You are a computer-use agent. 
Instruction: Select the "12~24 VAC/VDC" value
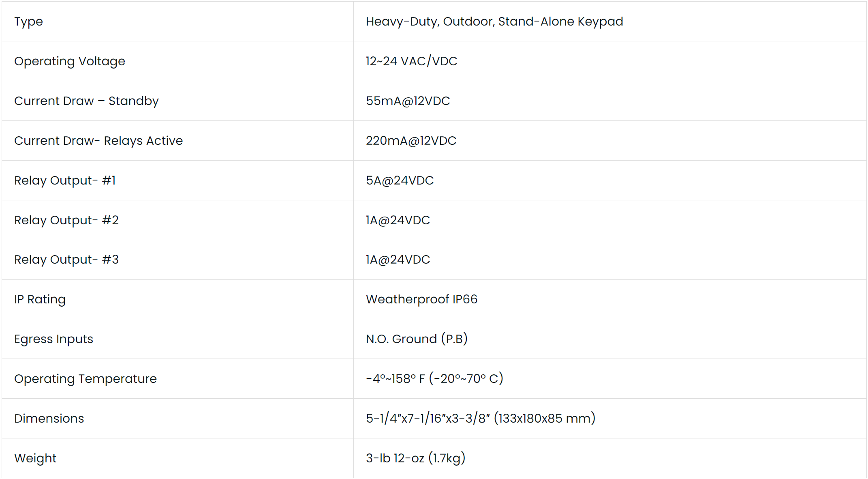[x=411, y=61]
